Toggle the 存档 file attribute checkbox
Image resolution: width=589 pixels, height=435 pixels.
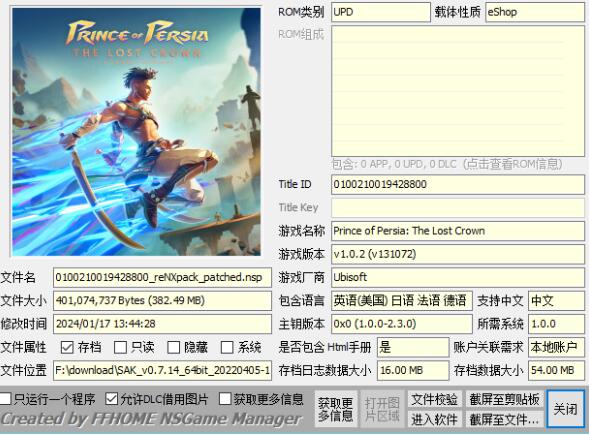tap(67, 347)
